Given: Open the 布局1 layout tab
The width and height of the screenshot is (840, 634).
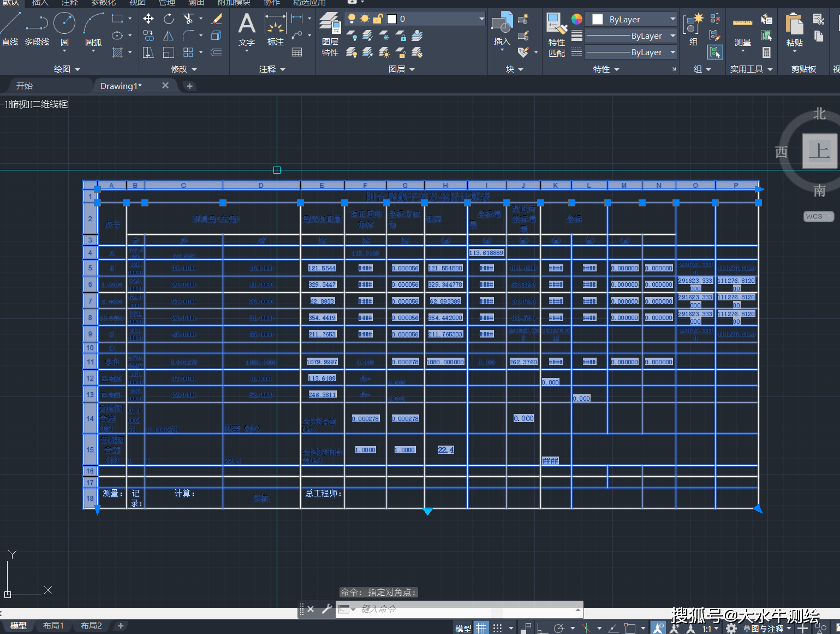Looking at the screenshot, I should pyautogui.click(x=53, y=626).
